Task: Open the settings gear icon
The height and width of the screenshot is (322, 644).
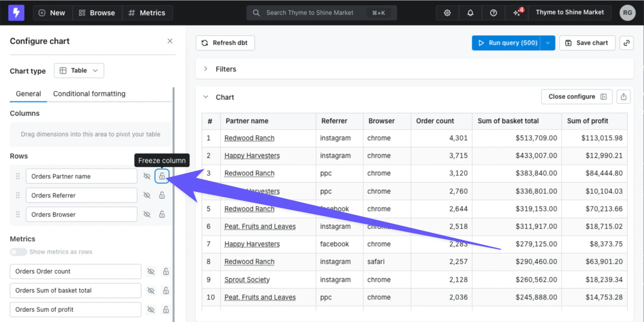Action: 447,13
